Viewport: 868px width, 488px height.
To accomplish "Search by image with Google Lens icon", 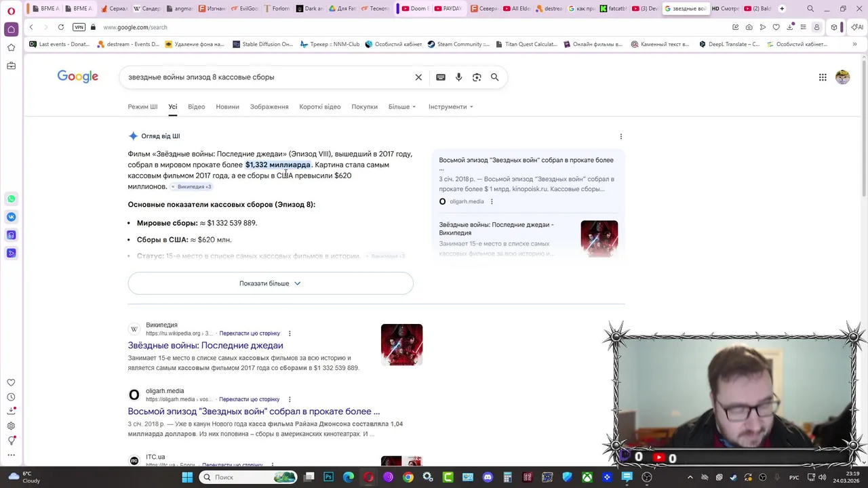I will [477, 77].
